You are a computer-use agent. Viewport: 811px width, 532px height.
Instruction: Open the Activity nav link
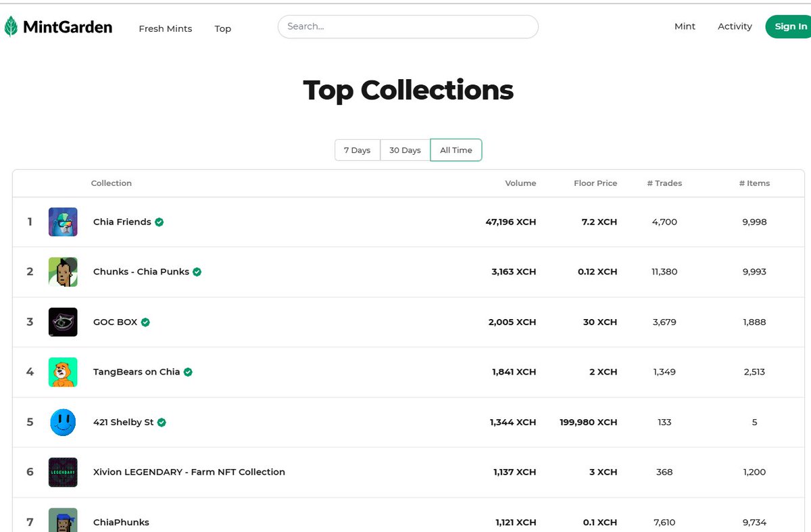click(735, 26)
